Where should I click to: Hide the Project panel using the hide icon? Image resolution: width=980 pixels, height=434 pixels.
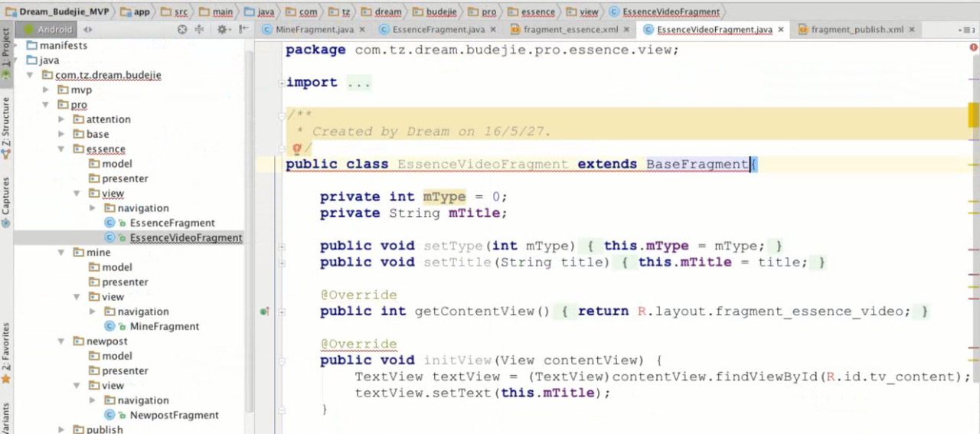[x=243, y=30]
